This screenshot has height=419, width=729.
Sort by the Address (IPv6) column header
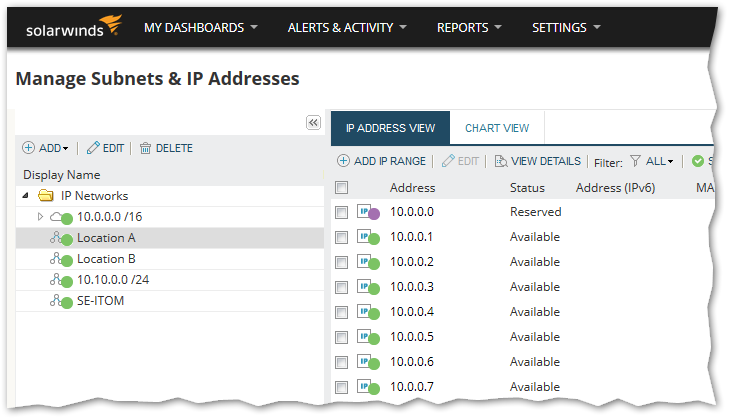616,188
